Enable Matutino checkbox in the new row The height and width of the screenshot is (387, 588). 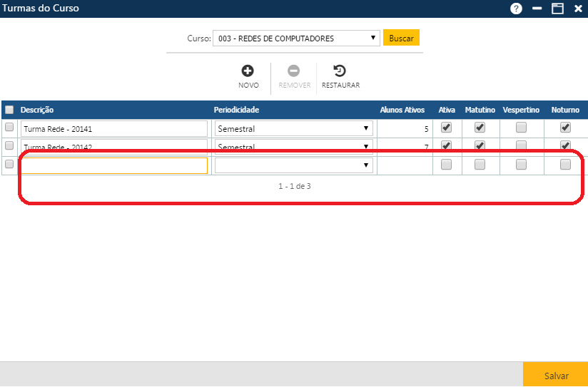pos(480,165)
